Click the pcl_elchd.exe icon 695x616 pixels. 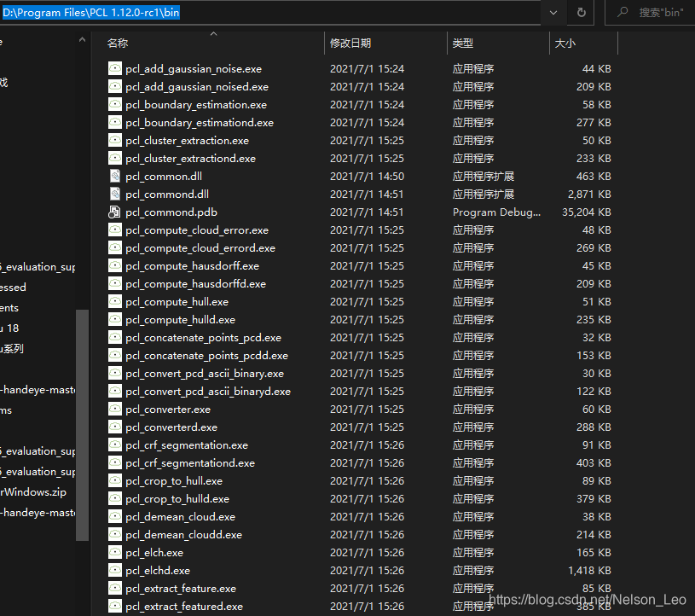point(115,571)
